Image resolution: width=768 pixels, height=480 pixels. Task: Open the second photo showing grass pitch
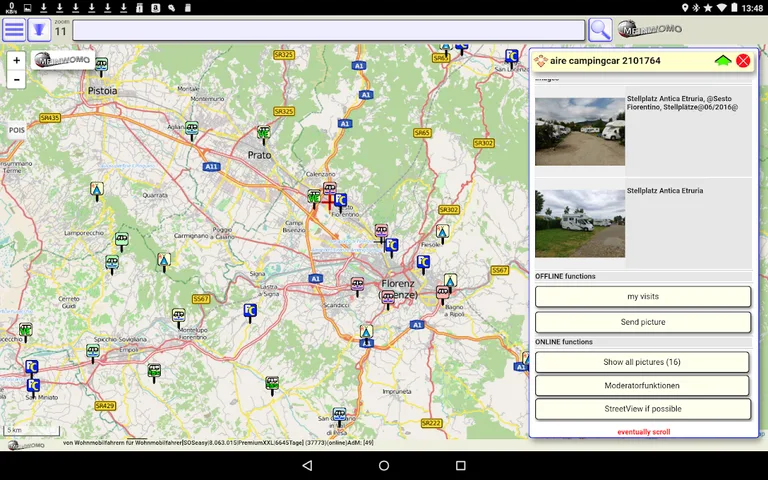point(580,223)
